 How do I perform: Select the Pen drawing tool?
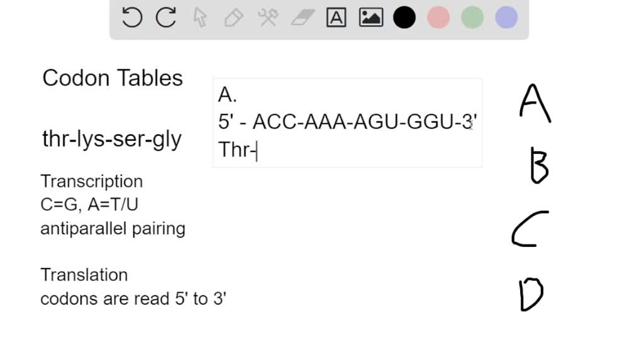coord(233,18)
